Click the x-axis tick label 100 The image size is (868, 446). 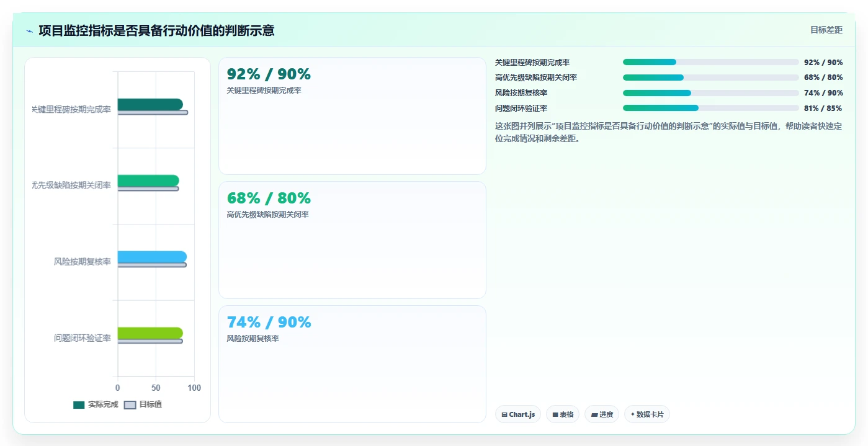(x=194, y=388)
